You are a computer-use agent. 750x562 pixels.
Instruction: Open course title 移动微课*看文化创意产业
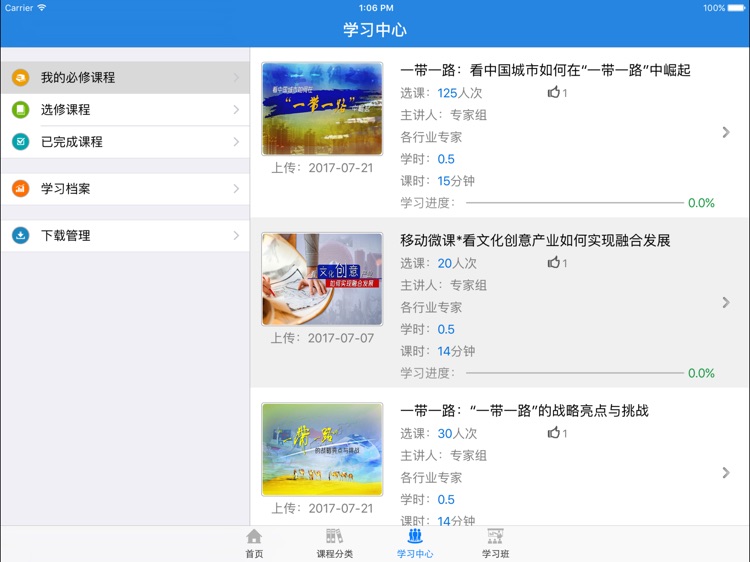pos(535,241)
